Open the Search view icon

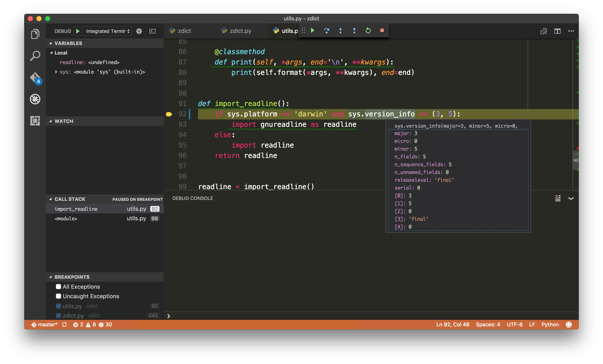click(x=35, y=56)
